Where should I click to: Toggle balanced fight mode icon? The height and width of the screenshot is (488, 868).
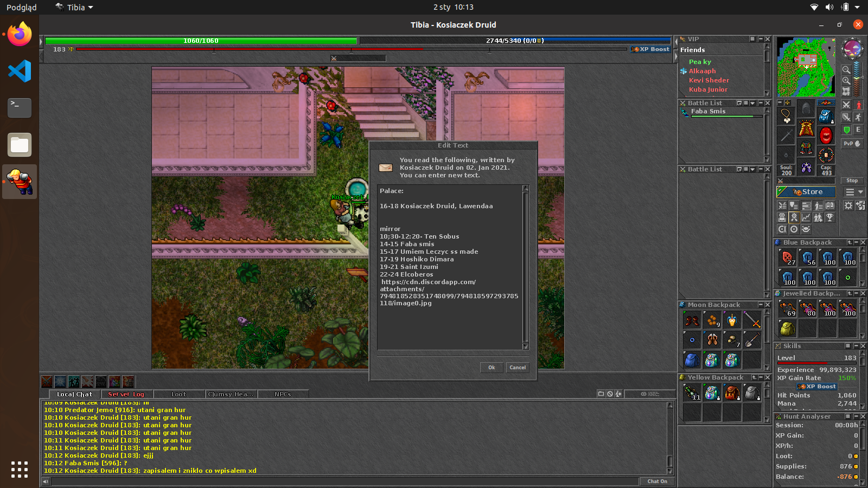coord(846,117)
